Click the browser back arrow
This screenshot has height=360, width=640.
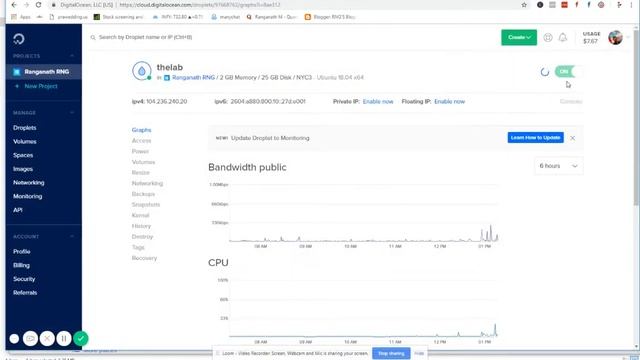coord(14,5)
